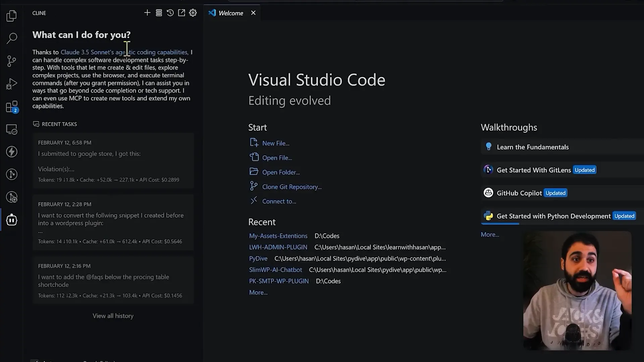Click the GitLens walkthrough icon
Screen dimensions: 644x362
(x=488, y=170)
